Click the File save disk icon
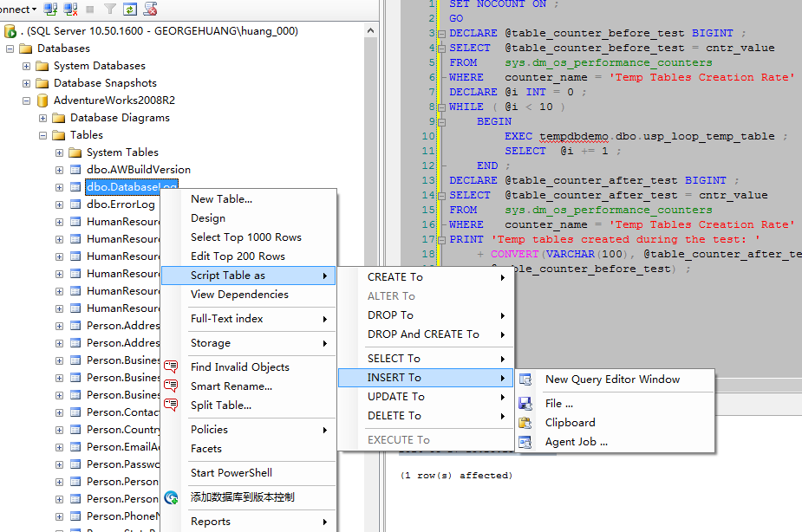Image resolution: width=802 pixels, height=532 pixels. point(525,404)
